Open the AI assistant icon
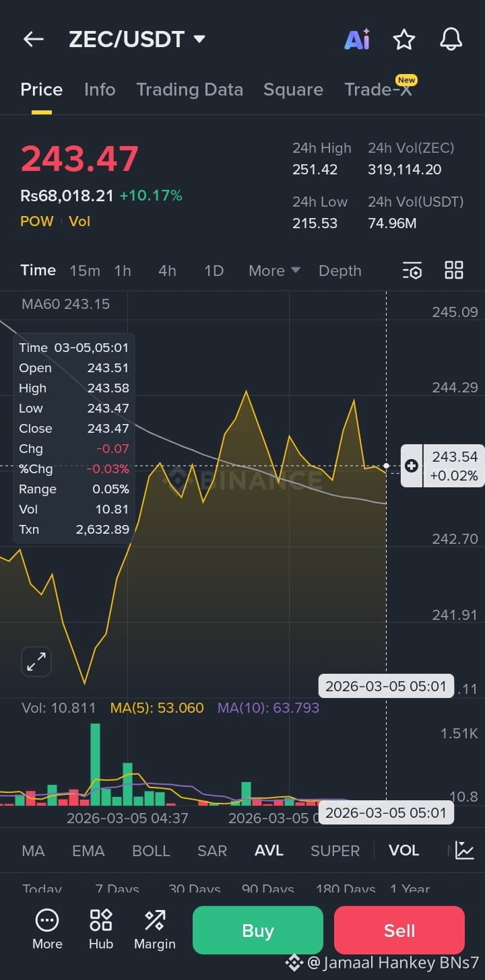485x980 pixels. coord(357,40)
